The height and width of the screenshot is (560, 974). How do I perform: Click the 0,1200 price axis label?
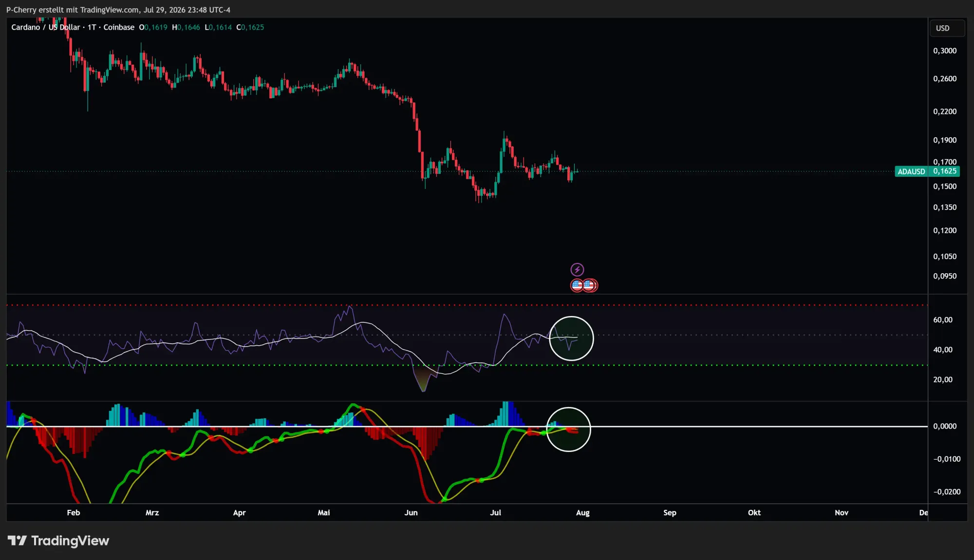[945, 230]
